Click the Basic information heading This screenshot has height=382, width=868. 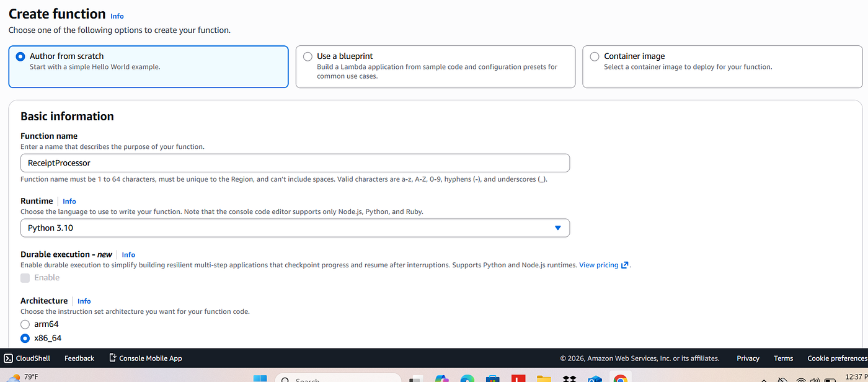67,116
